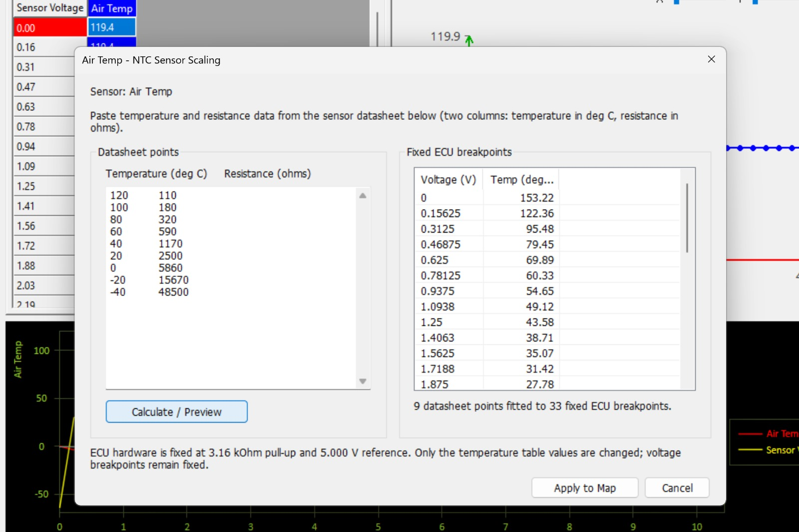Image resolution: width=799 pixels, height=532 pixels.
Task: Select the 0.63 Sensor Voltage cell
Action: pos(44,107)
